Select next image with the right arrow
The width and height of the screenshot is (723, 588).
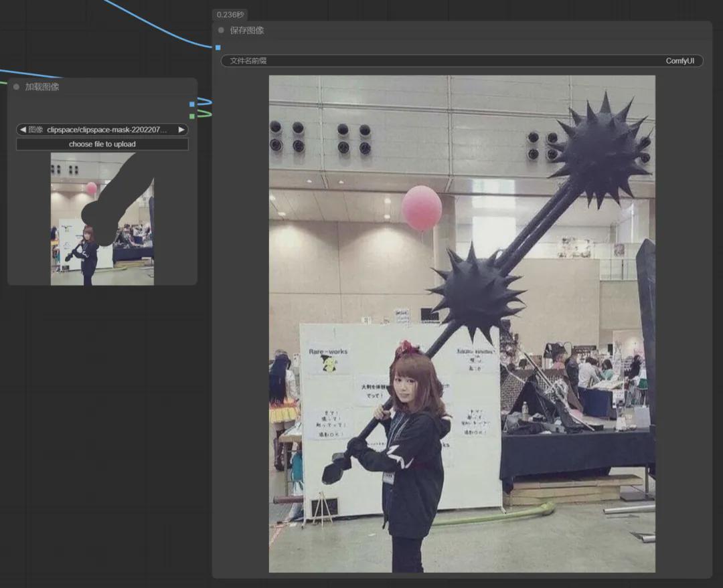tap(181, 130)
